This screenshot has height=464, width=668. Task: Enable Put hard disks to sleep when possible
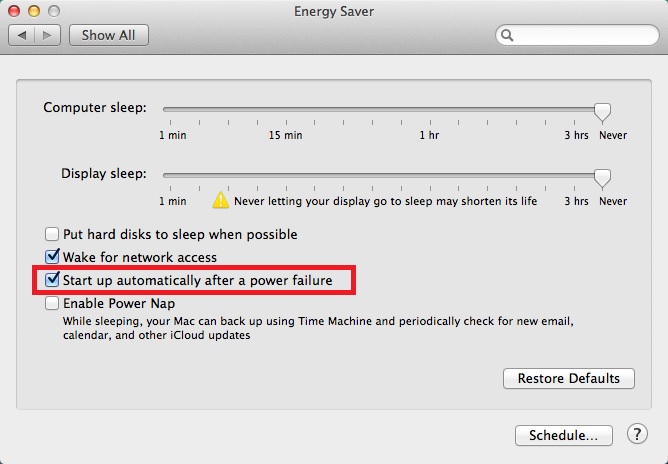52,234
